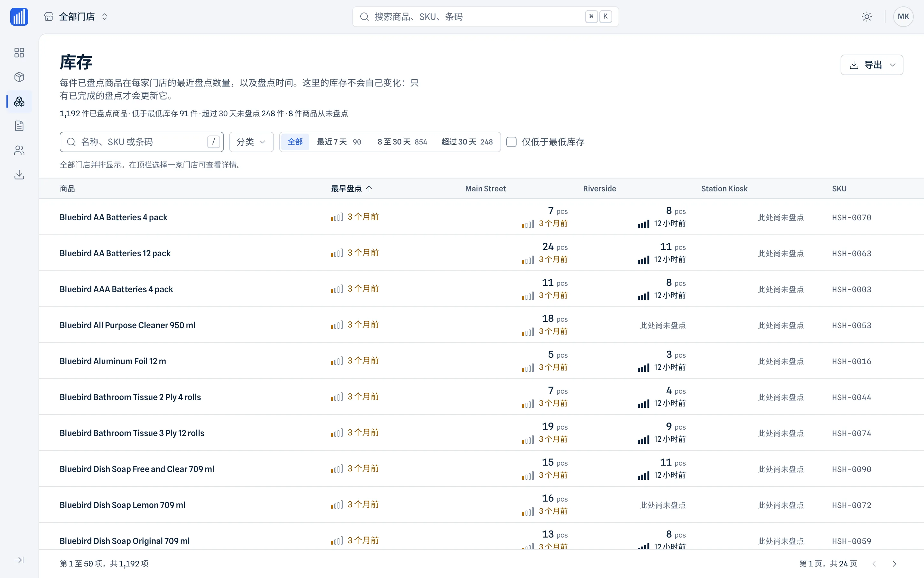Image resolution: width=924 pixels, height=578 pixels.
Task: Open Bluebird Aluminum Foil 12 m row
Action: pos(481,361)
